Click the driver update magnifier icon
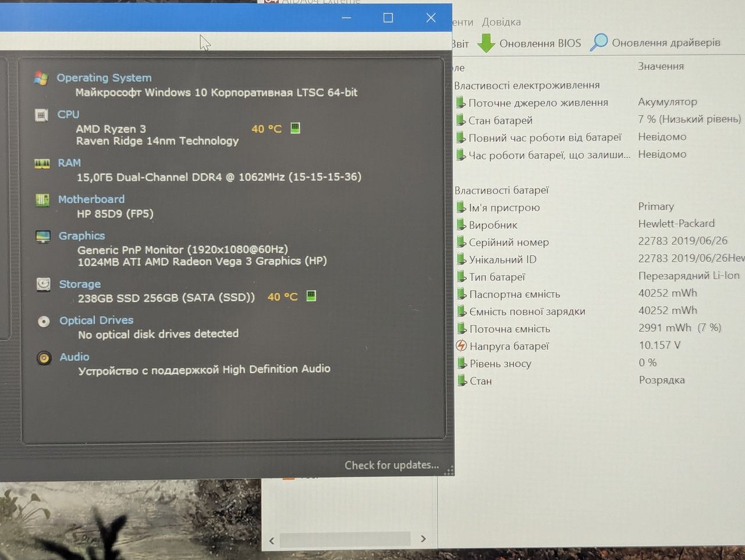Screen dimensions: 745x560 [x=599, y=42]
